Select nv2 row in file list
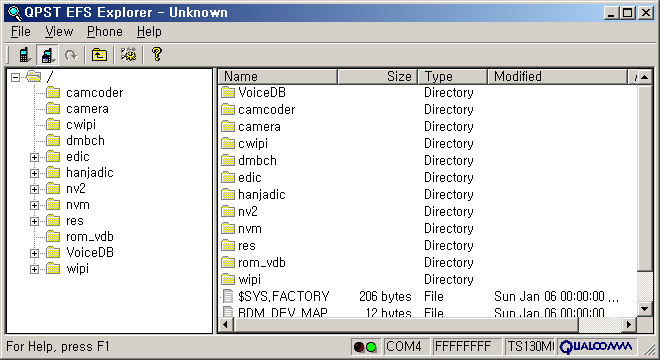 pos(428,211)
